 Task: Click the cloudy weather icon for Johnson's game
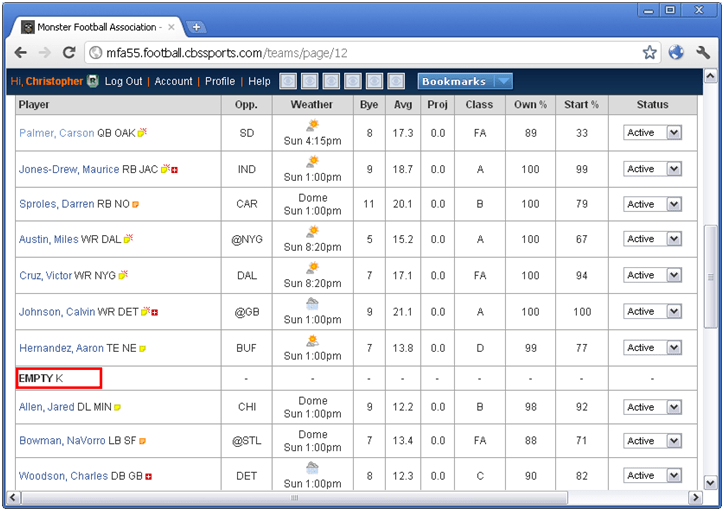click(313, 304)
